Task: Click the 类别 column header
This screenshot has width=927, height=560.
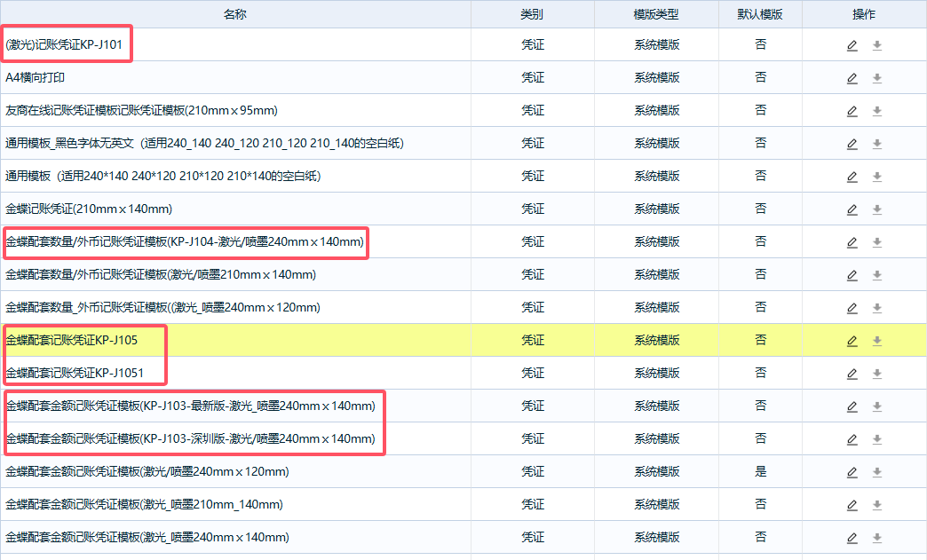Action: pyautogui.click(x=533, y=14)
